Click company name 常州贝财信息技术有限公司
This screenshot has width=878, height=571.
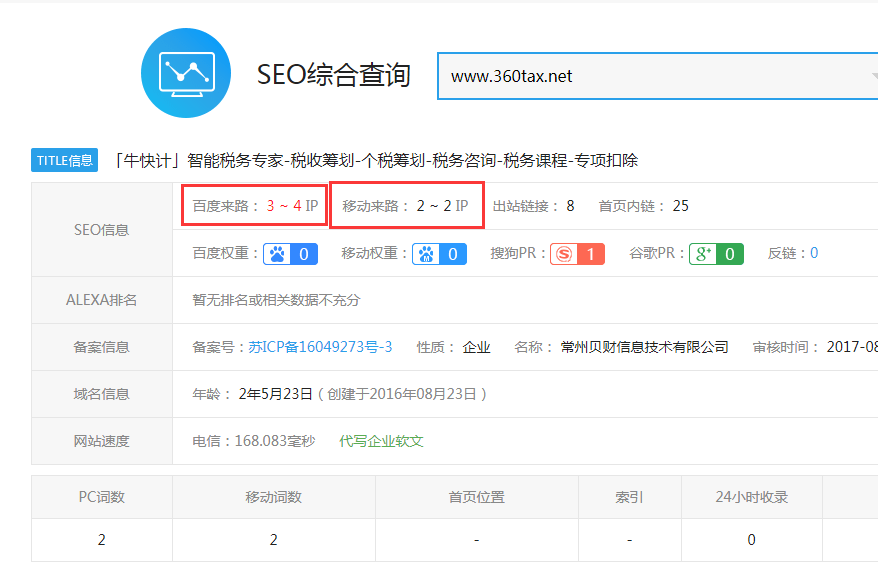(x=644, y=347)
